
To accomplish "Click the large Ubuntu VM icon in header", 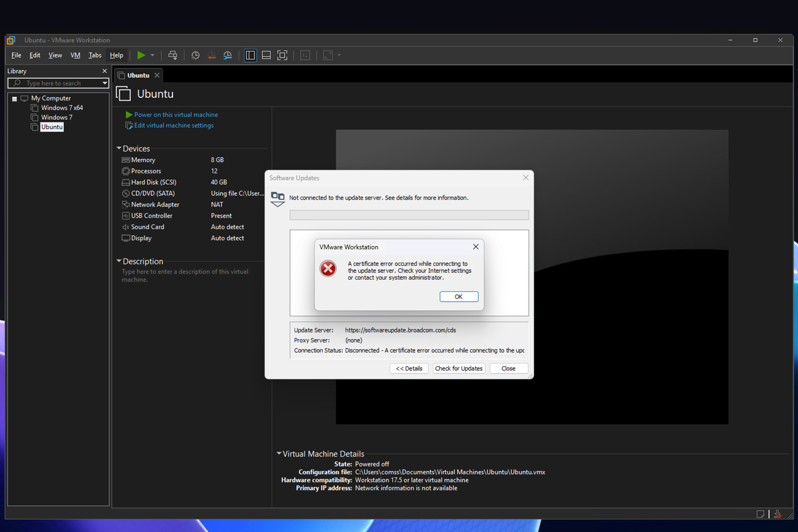I will pyautogui.click(x=123, y=94).
